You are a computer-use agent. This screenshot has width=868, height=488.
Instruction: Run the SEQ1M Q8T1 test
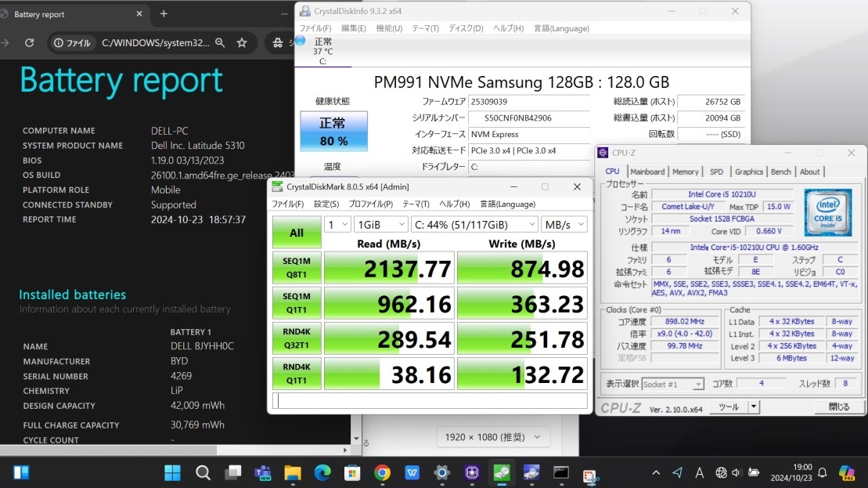(297, 268)
